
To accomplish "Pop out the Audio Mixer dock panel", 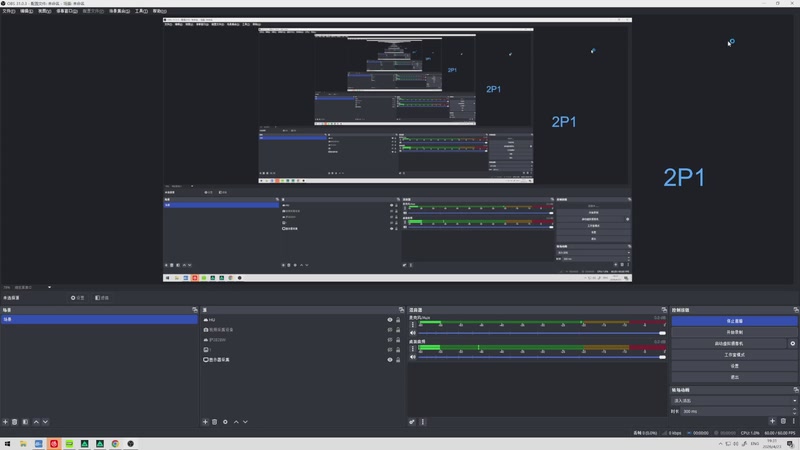I will [664, 310].
